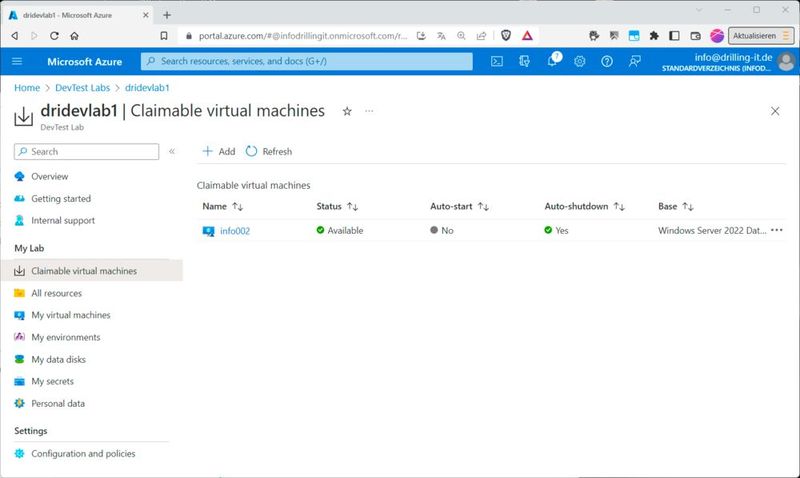
Task: Focus the Search resources, services, and docs box
Action: click(x=307, y=61)
